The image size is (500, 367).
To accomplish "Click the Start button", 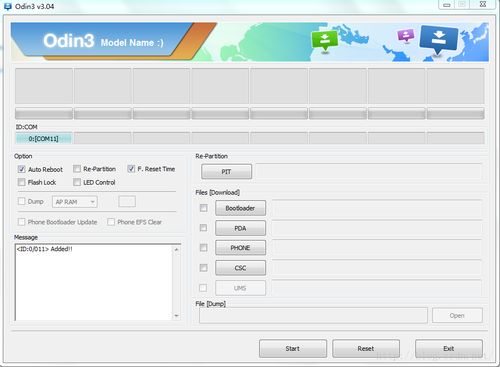I will pos(293,348).
